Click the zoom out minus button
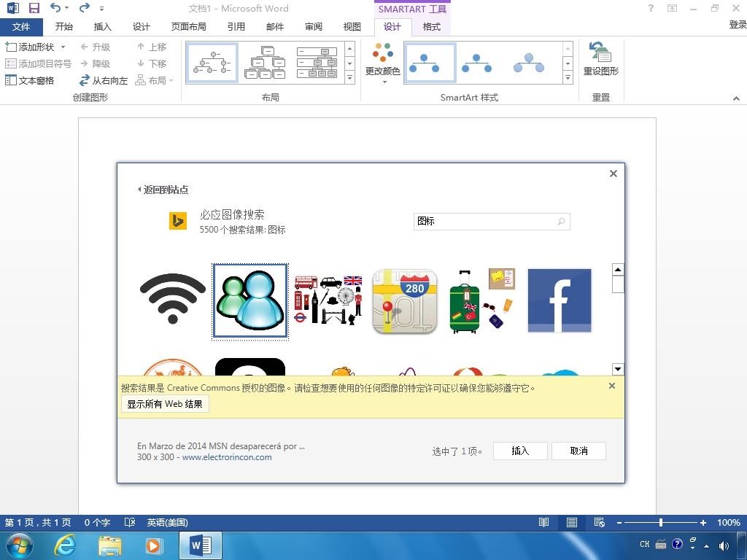 point(619,523)
